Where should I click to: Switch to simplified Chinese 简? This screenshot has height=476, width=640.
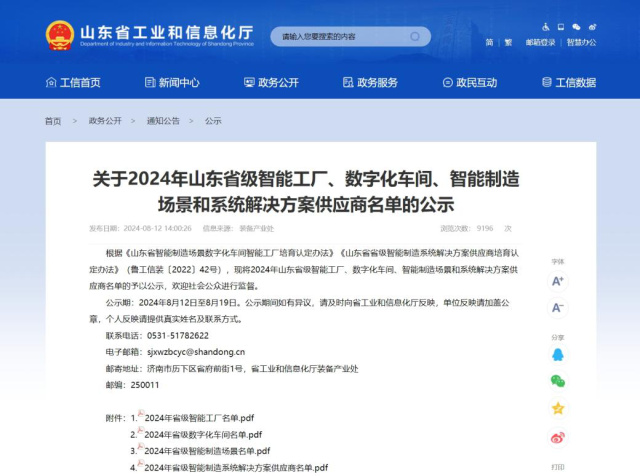(489, 42)
